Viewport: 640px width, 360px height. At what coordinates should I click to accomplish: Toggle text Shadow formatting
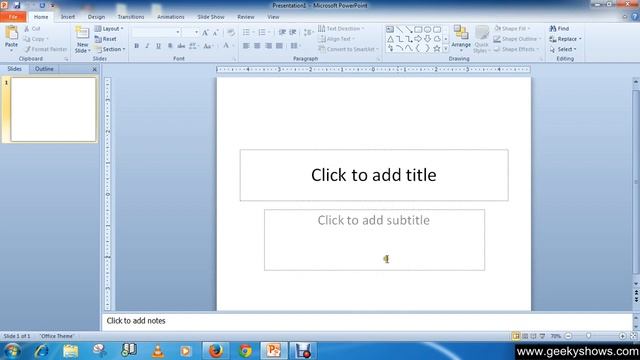170,46
